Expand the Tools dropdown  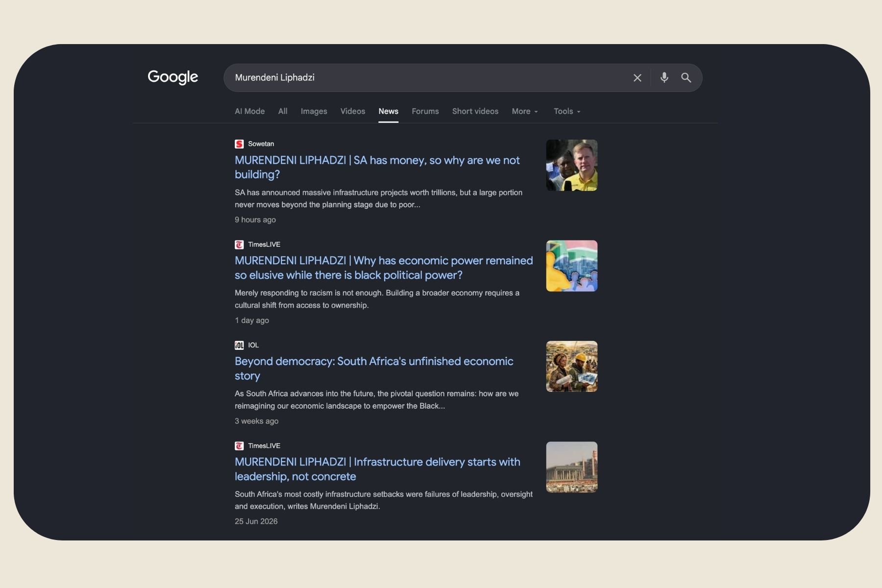pos(567,111)
